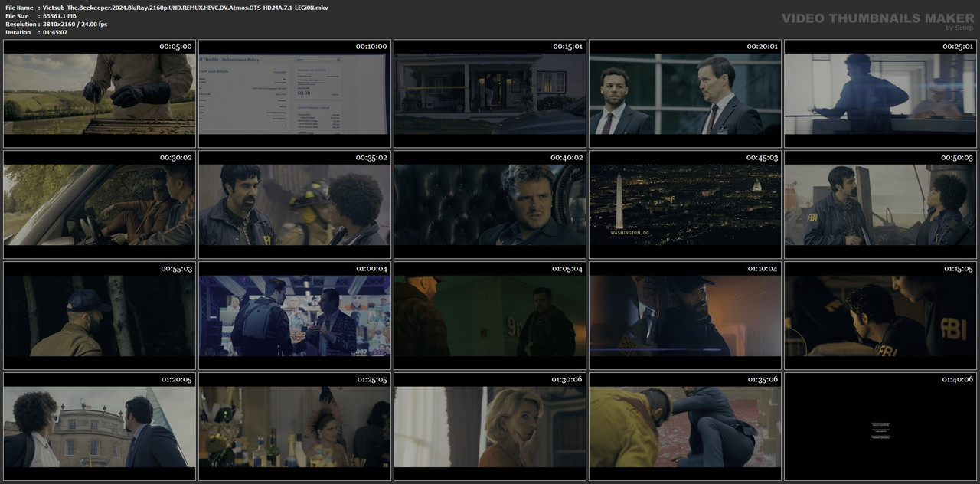Click the Washington DC thumbnail at 00:45:03
Screen dimensions: 980x484
tap(685, 204)
